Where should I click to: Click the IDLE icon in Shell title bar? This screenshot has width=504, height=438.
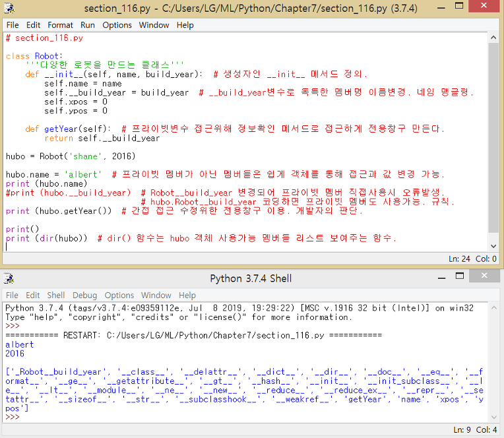click(9, 278)
